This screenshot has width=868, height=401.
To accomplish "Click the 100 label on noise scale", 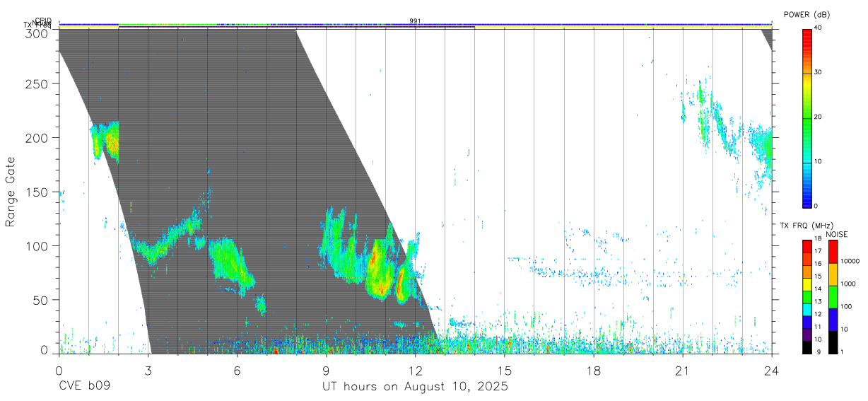I will [x=846, y=306].
